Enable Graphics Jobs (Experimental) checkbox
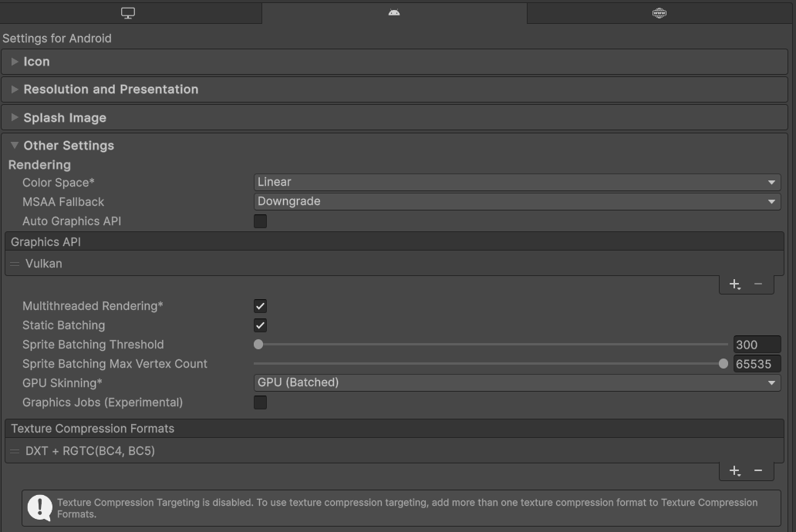Screen dimensions: 796x532 pyautogui.click(x=260, y=402)
